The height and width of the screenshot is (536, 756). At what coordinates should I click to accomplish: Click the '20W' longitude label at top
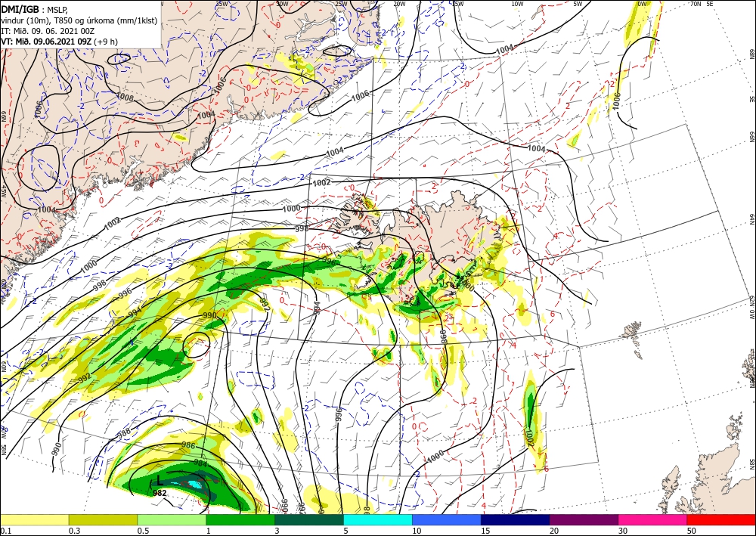tap(399, 4)
